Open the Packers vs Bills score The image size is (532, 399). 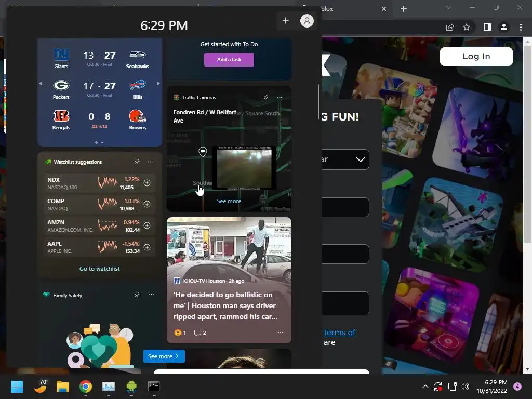(x=99, y=90)
